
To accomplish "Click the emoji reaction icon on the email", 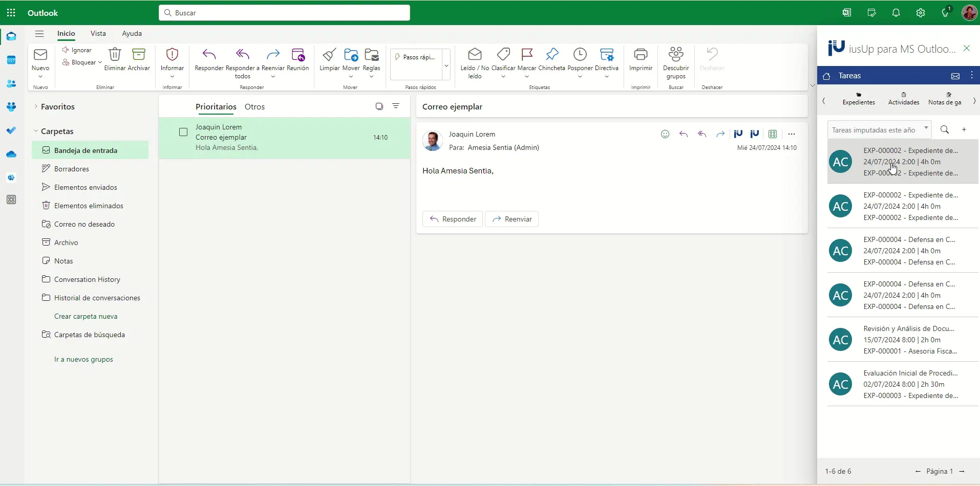I will point(665,134).
